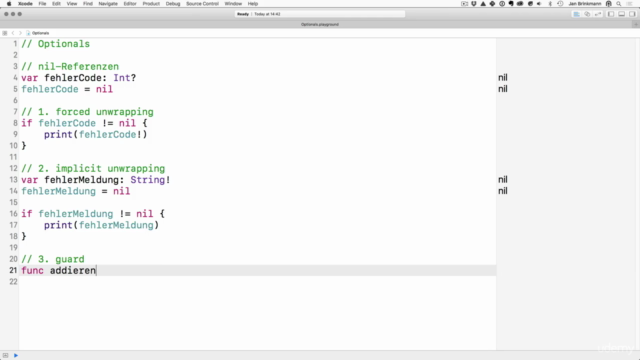
Task: Open the Editor menu
Action: [x=130, y=4]
